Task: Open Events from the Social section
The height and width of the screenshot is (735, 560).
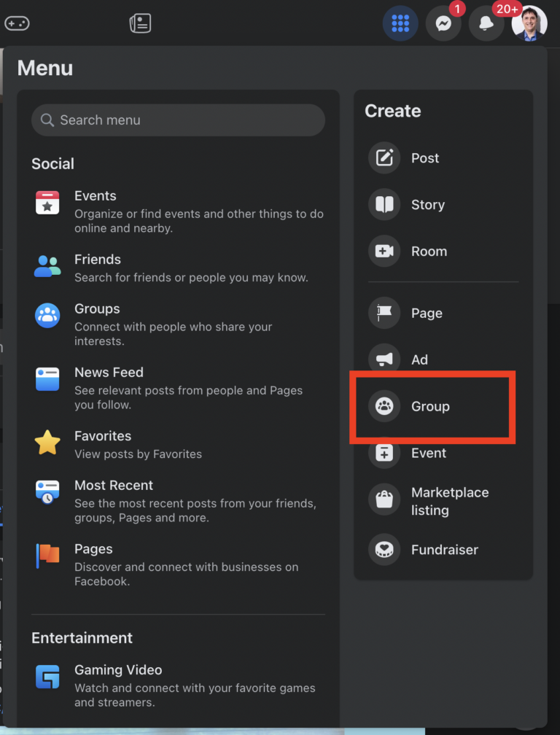Action: click(47, 203)
